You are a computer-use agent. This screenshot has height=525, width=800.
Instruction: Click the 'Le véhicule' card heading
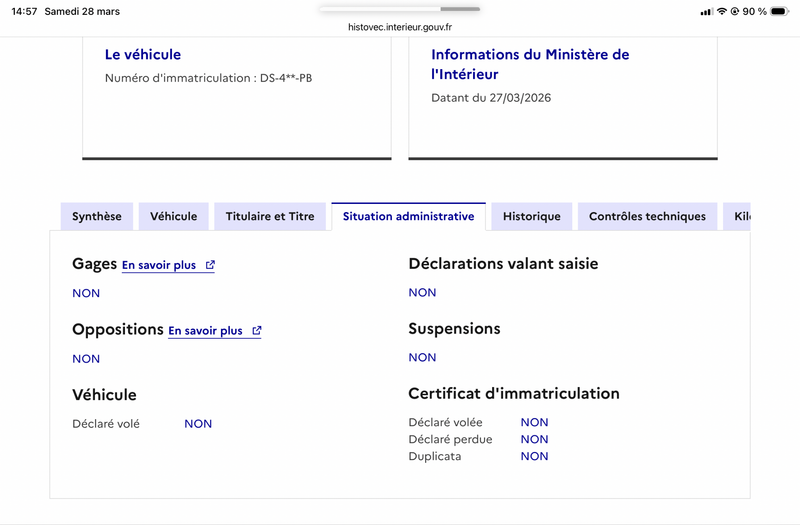(x=143, y=55)
